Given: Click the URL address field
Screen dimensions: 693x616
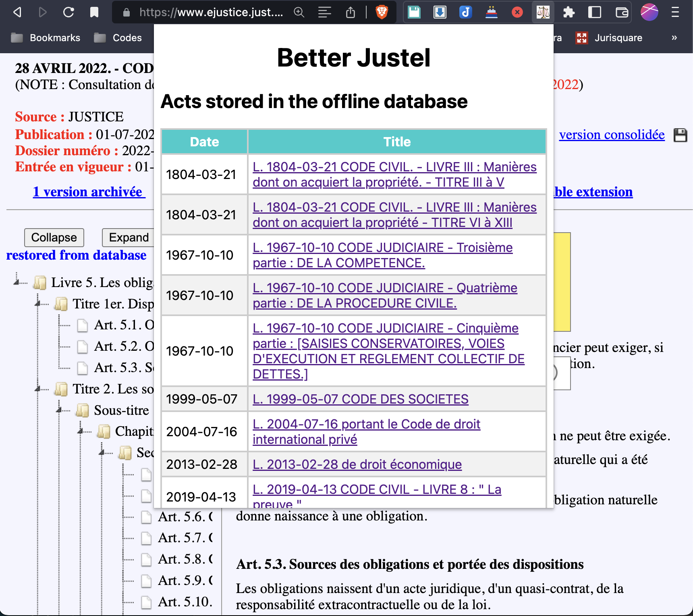Looking at the screenshot, I should tap(211, 12).
